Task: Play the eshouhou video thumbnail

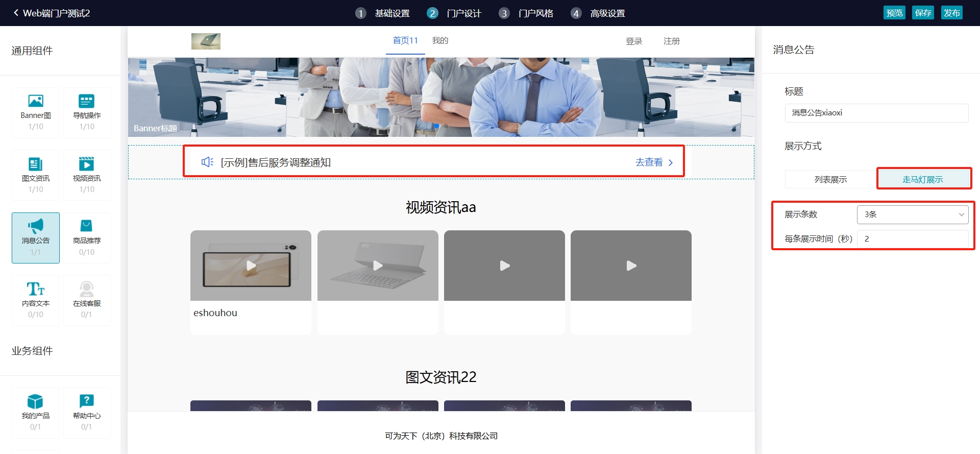Action: [x=251, y=266]
